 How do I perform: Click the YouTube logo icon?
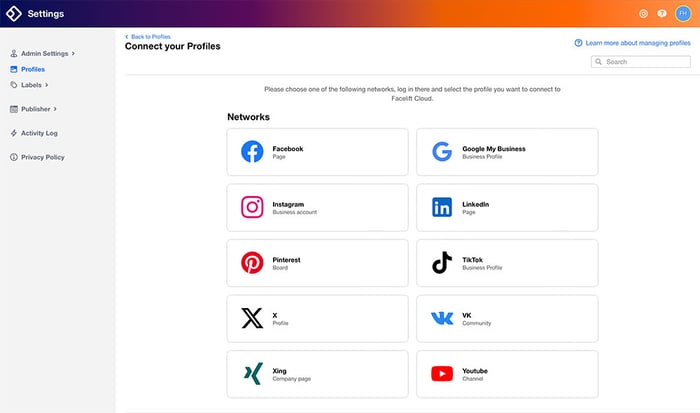coord(442,374)
